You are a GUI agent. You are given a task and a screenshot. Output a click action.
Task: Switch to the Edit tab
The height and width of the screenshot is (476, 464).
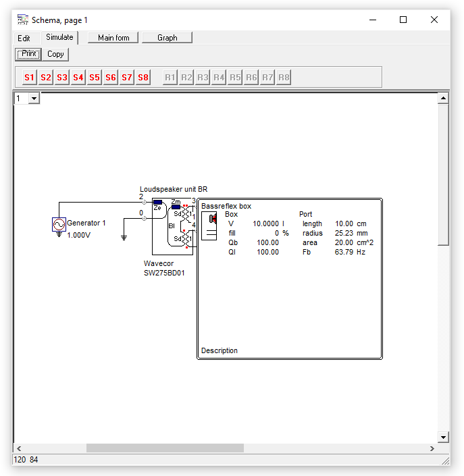[24, 38]
